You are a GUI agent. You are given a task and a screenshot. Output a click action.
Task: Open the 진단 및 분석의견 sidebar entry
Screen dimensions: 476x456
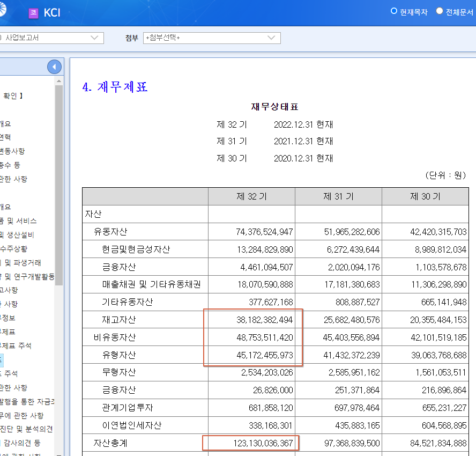[x=26, y=429]
